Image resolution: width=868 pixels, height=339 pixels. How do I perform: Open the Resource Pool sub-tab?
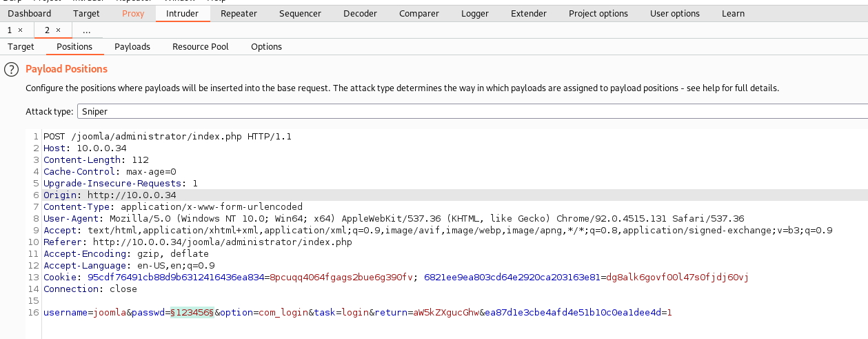[200, 47]
